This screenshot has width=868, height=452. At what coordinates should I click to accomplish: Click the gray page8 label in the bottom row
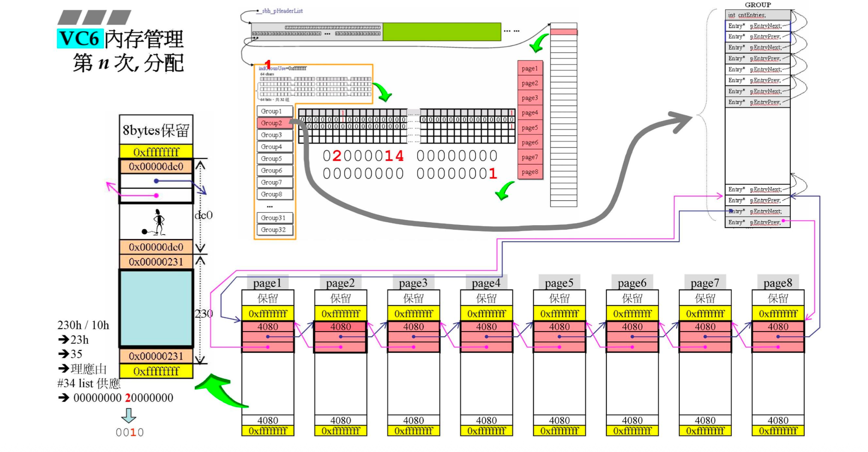point(778,282)
